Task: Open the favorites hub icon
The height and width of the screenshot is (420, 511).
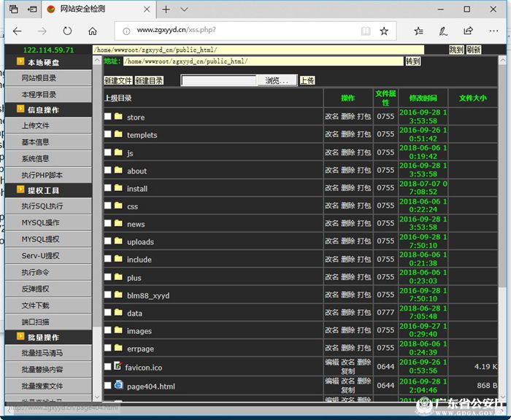Action: coord(419,31)
